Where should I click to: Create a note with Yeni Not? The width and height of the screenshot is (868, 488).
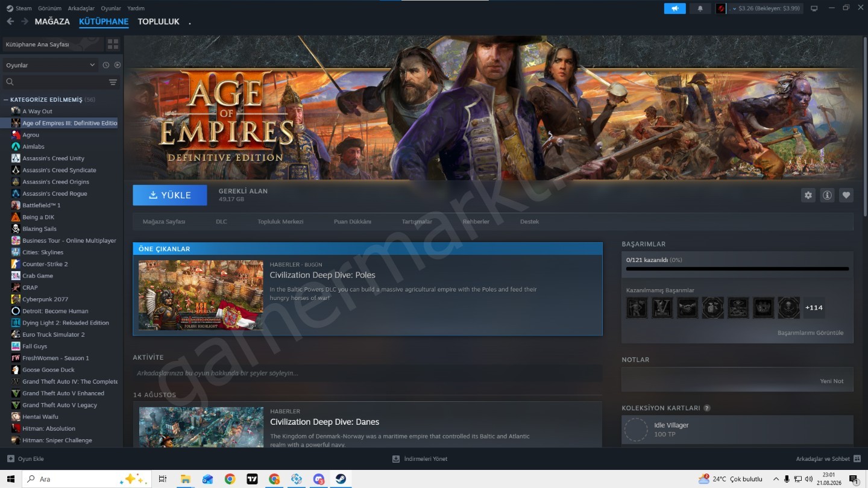(x=832, y=381)
